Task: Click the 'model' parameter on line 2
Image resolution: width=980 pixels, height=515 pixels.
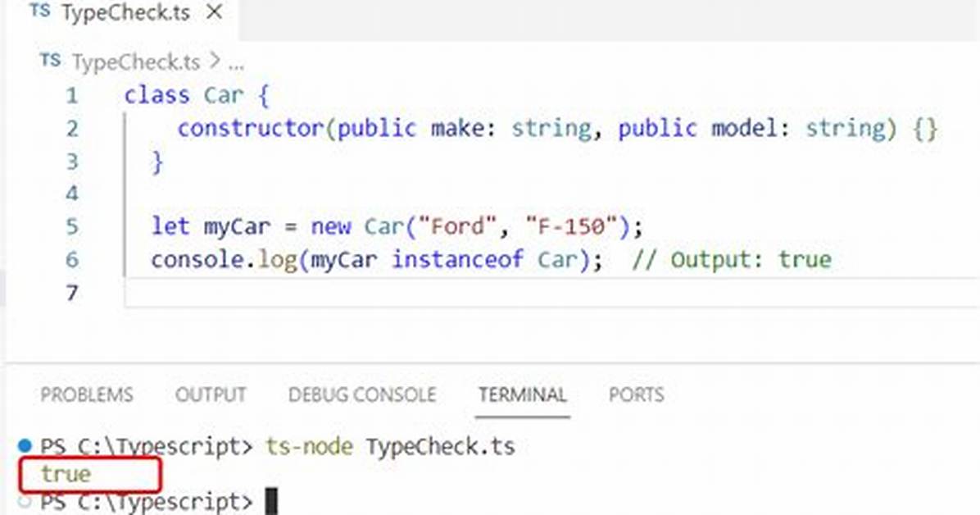Action: point(744,128)
